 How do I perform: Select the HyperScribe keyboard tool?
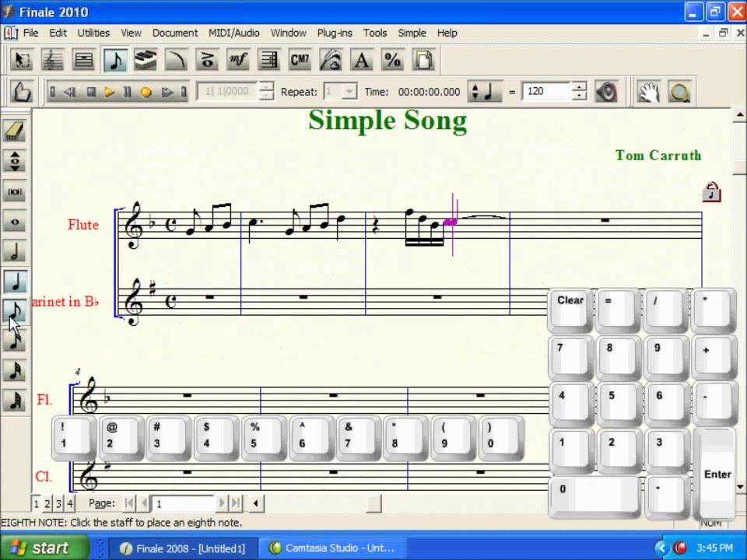tap(146, 61)
